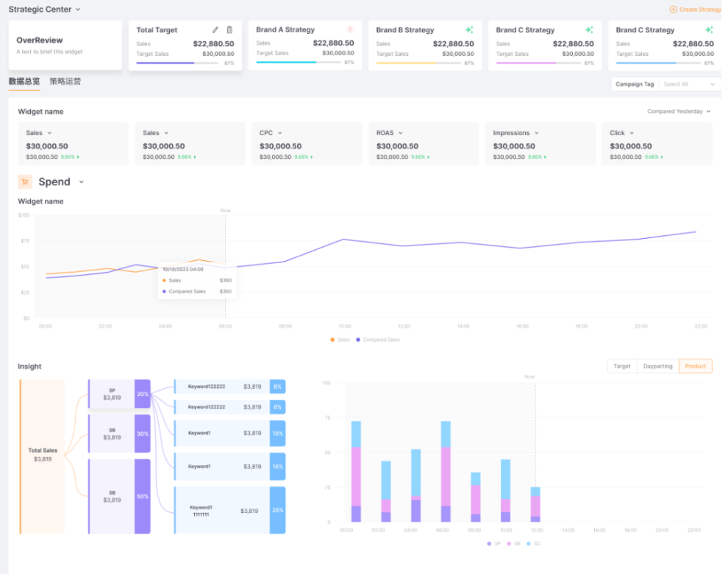Click the red alert icon on Brand A Strategy
Screen dimensions: 728x574
tap(350, 29)
